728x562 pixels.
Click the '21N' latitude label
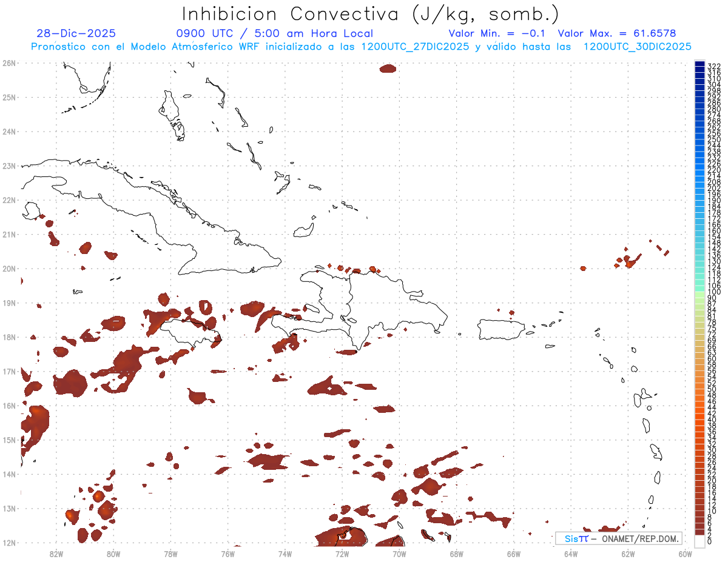pos(9,234)
